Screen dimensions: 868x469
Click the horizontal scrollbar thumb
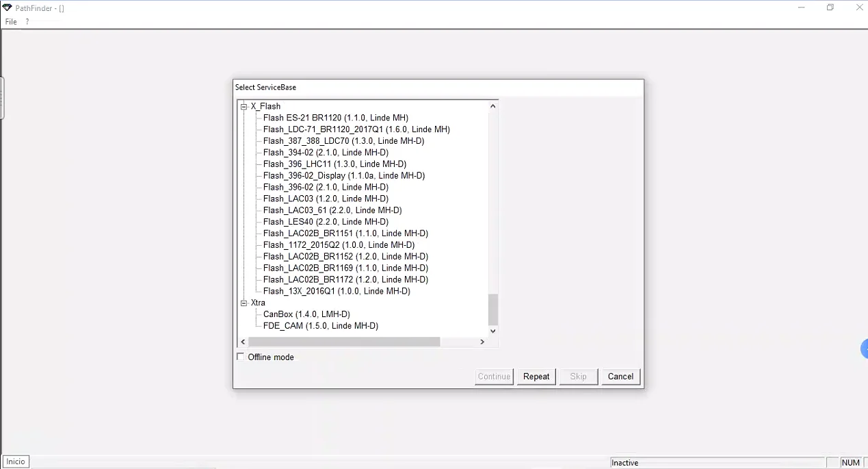(x=344, y=342)
